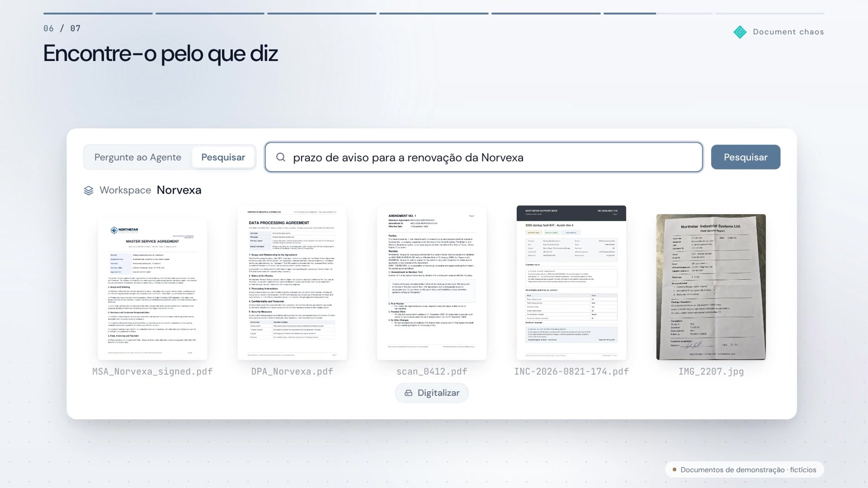Click the Digitalizar button

click(432, 393)
